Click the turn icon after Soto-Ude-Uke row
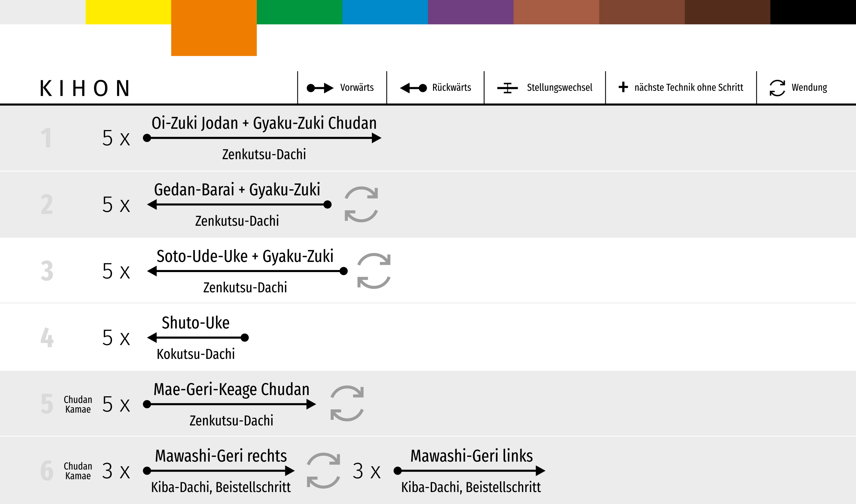 (373, 271)
